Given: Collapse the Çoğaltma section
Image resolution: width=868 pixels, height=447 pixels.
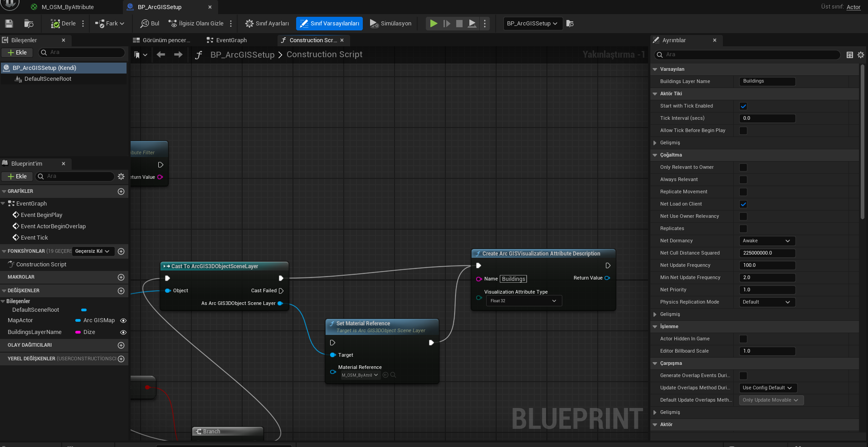Looking at the screenshot, I should coord(655,155).
